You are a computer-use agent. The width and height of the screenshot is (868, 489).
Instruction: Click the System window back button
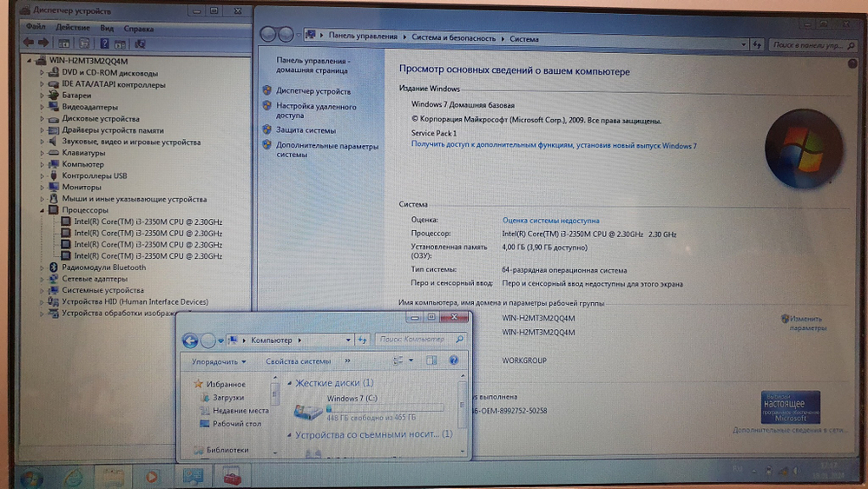pyautogui.click(x=268, y=35)
